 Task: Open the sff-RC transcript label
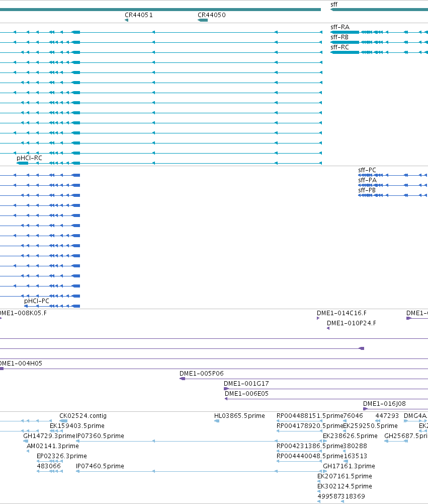point(339,47)
